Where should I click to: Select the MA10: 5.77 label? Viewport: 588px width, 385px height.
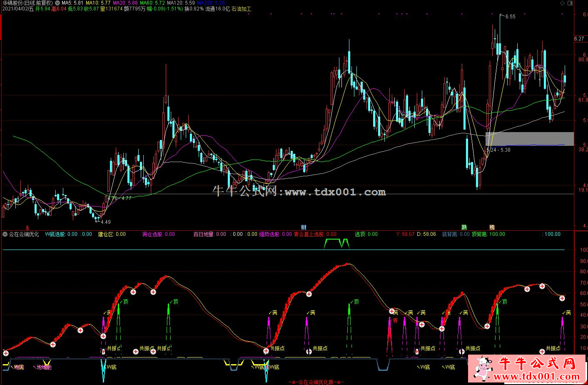pos(98,3)
